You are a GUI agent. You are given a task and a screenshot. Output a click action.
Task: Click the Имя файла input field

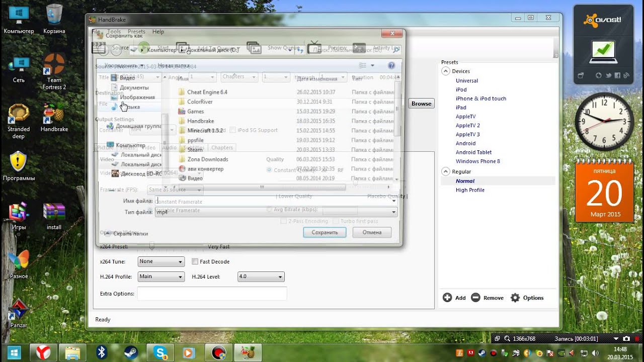276,201
